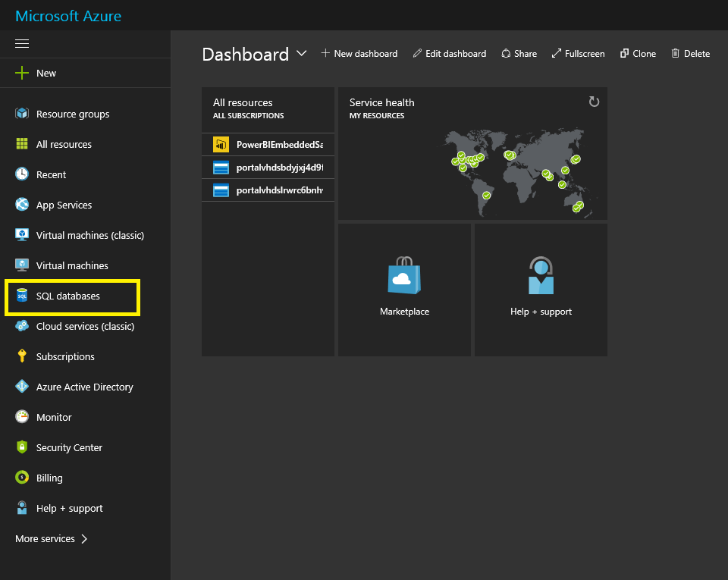The height and width of the screenshot is (580, 728).
Task: Open the Marketplace tile
Action: [x=404, y=289]
